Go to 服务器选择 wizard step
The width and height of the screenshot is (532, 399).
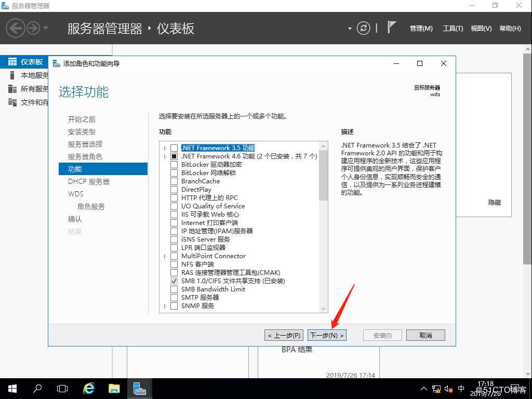85,144
